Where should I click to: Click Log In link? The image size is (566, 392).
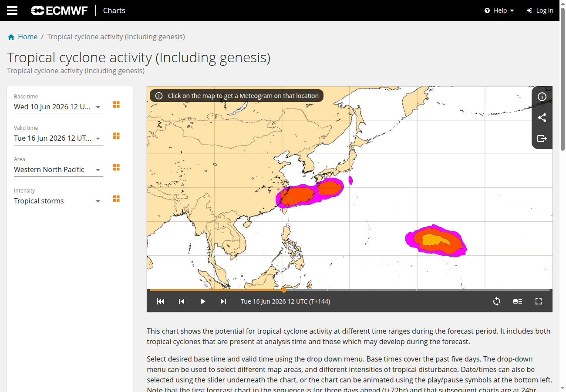point(540,10)
